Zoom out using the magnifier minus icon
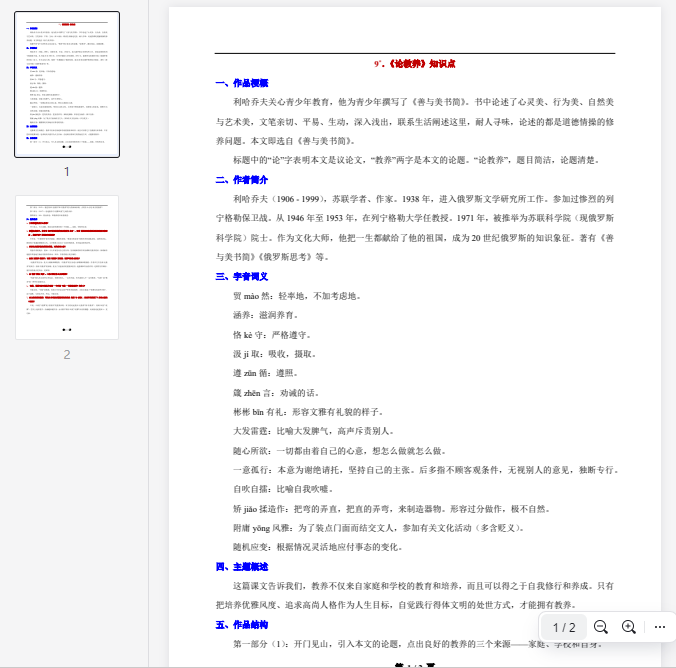The image size is (676, 668). coord(601,627)
